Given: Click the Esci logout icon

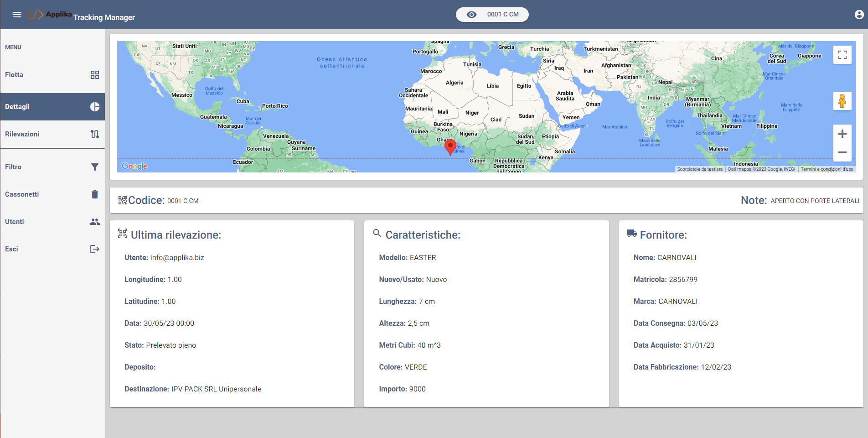Looking at the screenshot, I should (95, 249).
